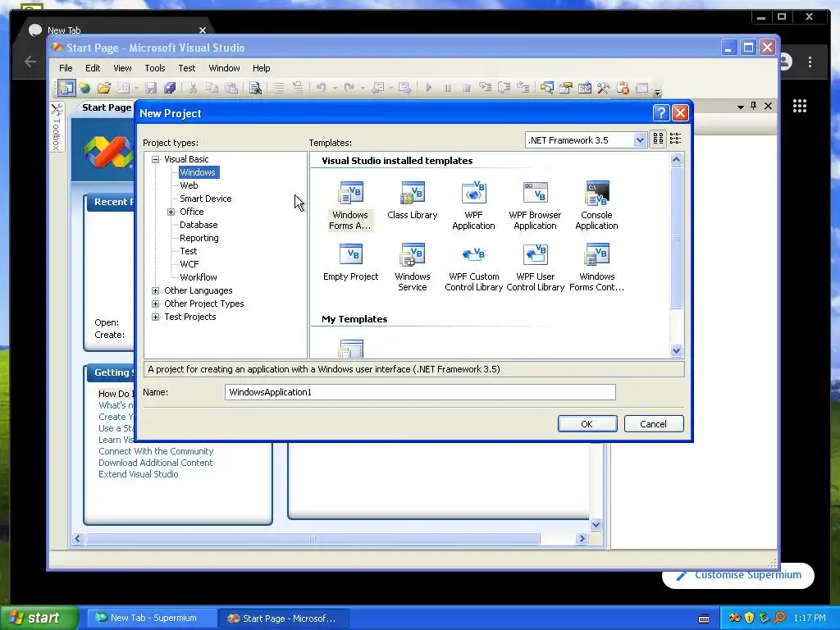Click the Supermium three-dot menu
The height and width of the screenshot is (630, 840).
pos(810,62)
